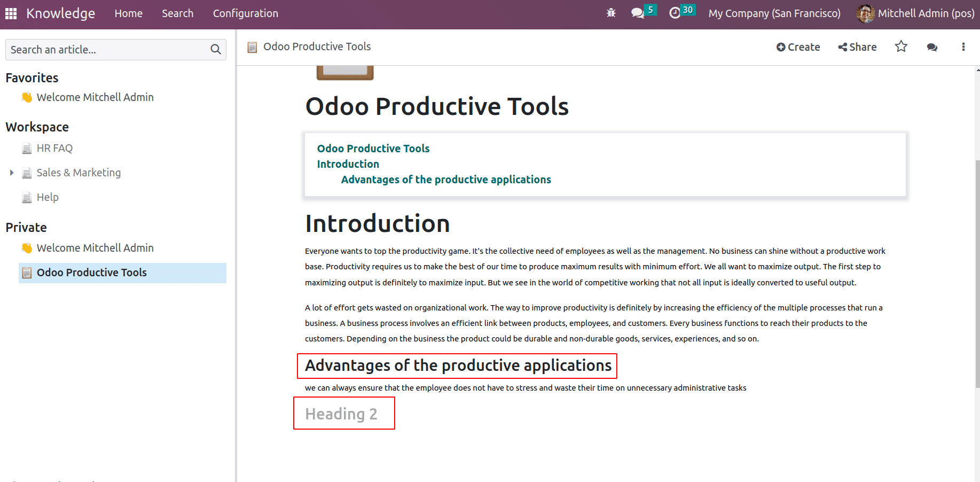This screenshot has height=482, width=980.
Task: Click the clipboard emoji above the title
Action: pos(345,73)
